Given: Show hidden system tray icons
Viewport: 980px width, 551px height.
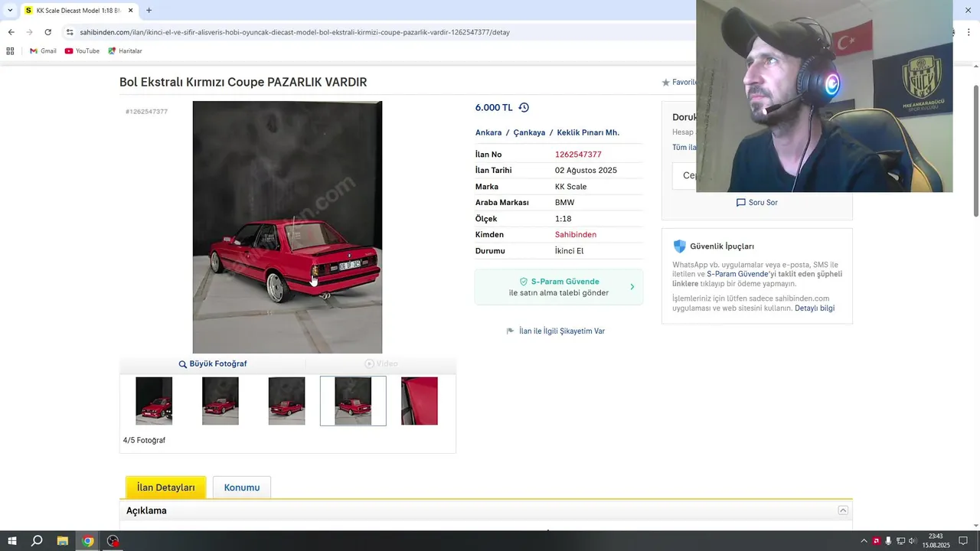Looking at the screenshot, I should (864, 541).
